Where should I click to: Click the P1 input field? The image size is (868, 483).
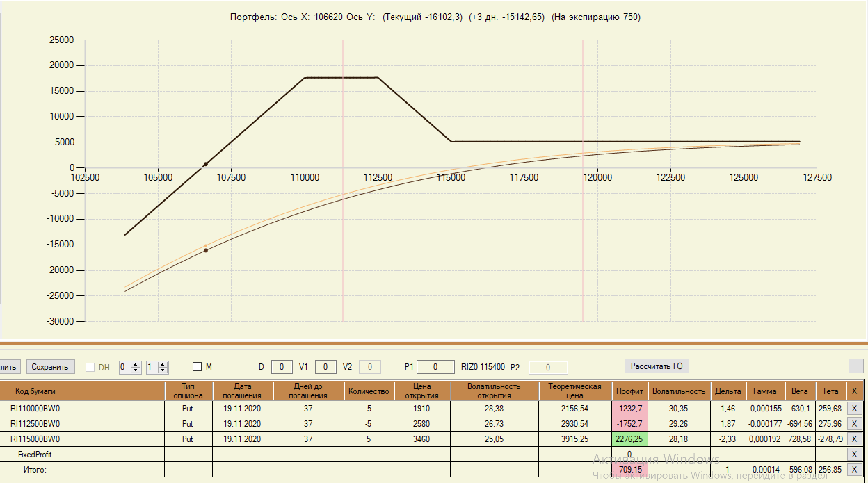[435, 367]
